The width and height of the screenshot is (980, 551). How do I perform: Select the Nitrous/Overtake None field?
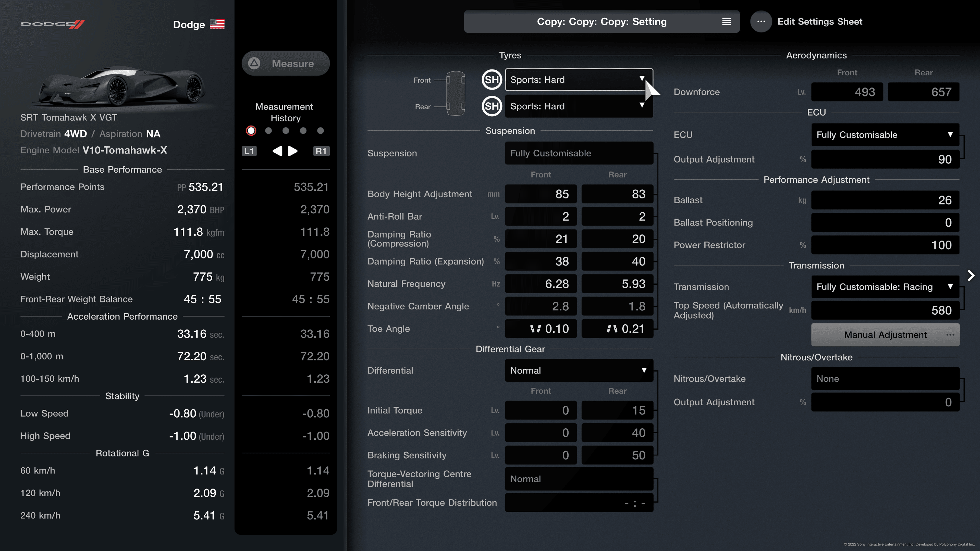885,379
